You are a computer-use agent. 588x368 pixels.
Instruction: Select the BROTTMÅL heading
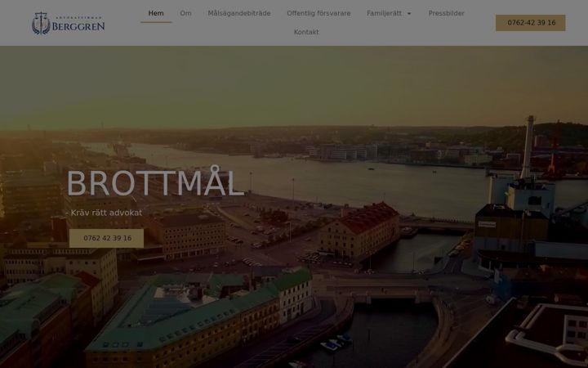point(156,182)
